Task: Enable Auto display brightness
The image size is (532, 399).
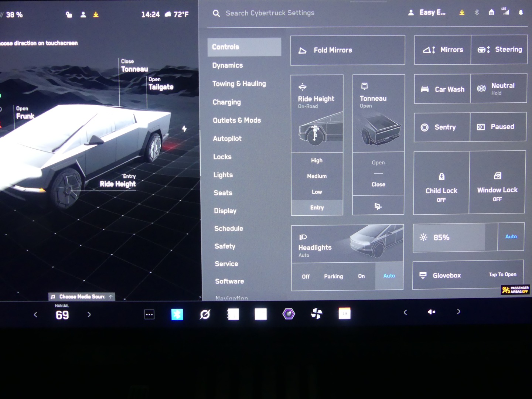Action: (x=511, y=236)
